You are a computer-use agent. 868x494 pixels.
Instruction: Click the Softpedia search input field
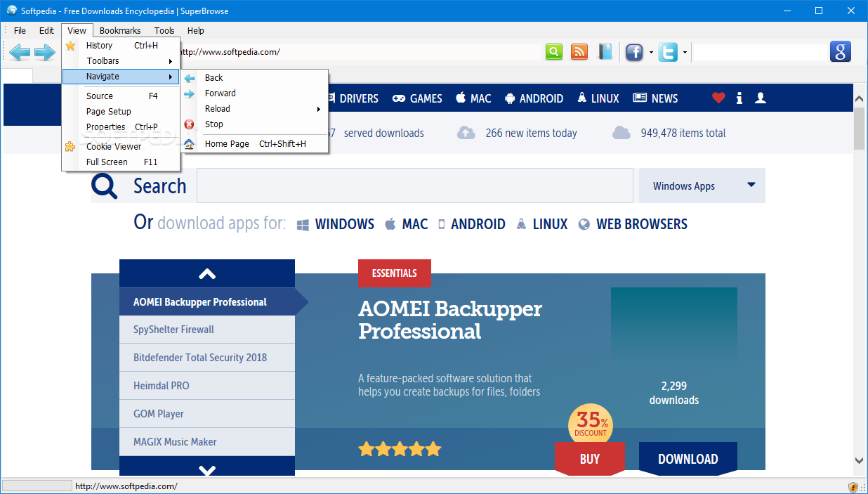[415, 186]
